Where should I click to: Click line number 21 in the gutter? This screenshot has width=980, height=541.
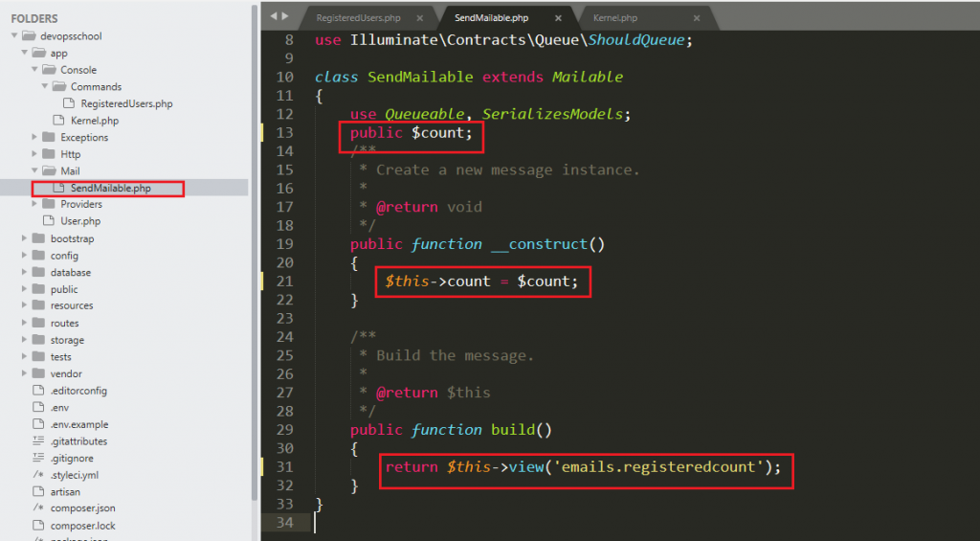(x=284, y=281)
